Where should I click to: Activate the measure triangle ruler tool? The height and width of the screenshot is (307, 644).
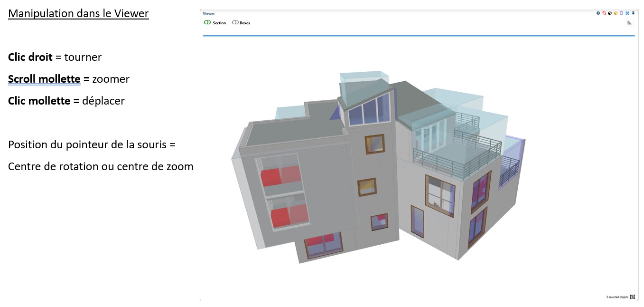pyautogui.click(x=630, y=23)
